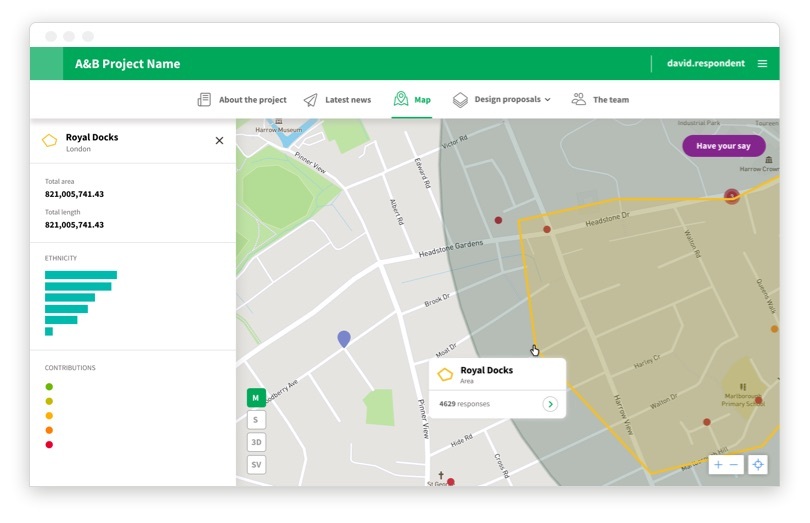
Task: Click the purple-blue map pin marker
Action: click(344, 339)
